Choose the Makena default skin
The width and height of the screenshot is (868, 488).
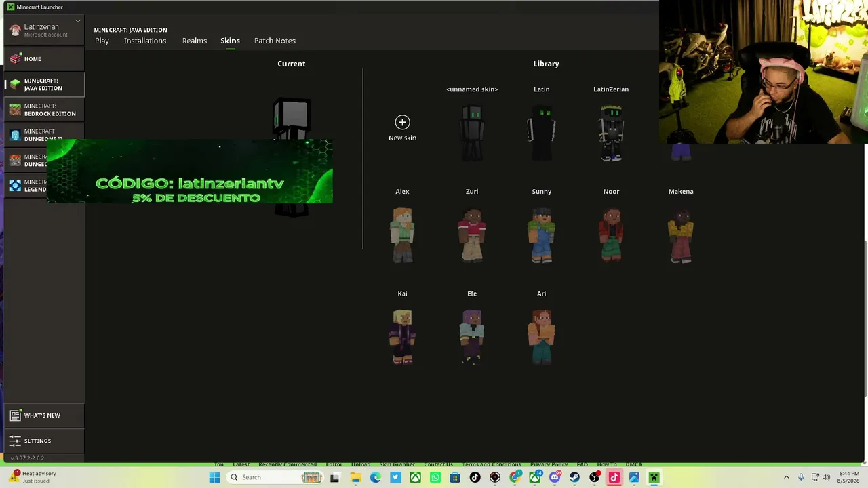681,235
